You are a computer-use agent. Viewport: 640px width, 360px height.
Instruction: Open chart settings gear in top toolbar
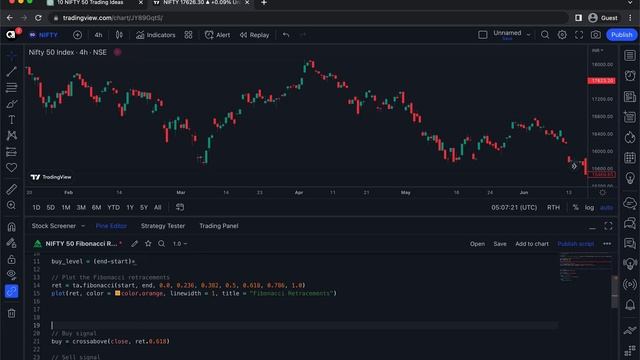pos(562,35)
